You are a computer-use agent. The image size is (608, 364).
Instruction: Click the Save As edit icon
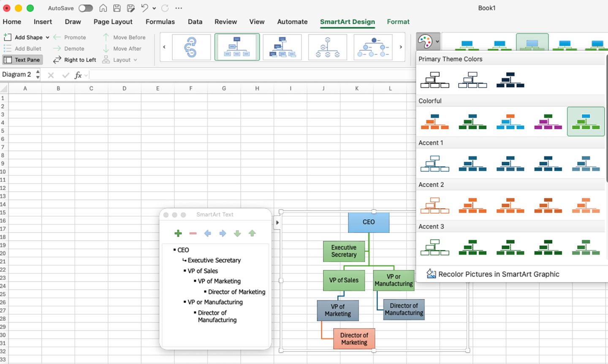tap(131, 8)
